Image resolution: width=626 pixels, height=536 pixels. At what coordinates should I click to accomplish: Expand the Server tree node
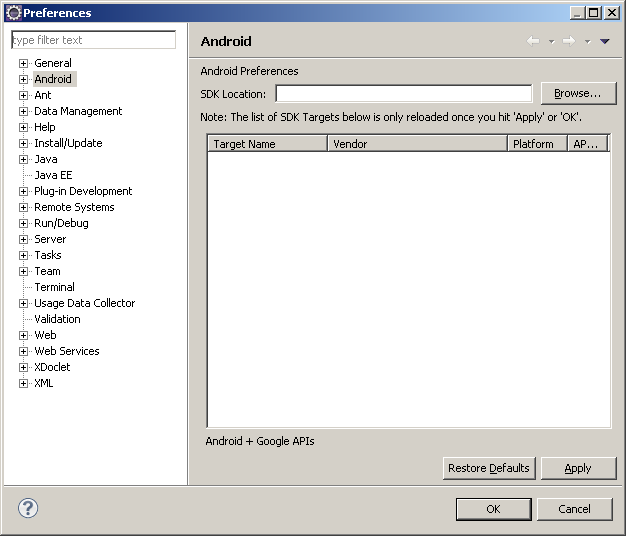(23, 239)
